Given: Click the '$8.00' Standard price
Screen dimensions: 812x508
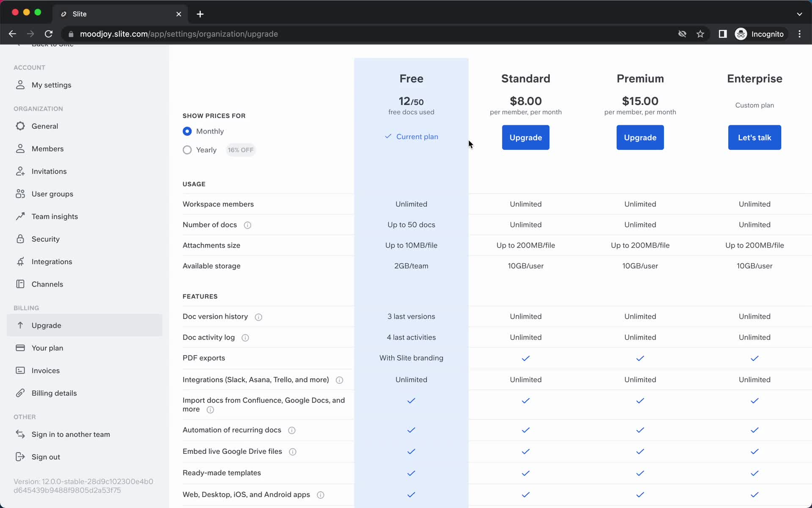Looking at the screenshot, I should pyautogui.click(x=526, y=101).
